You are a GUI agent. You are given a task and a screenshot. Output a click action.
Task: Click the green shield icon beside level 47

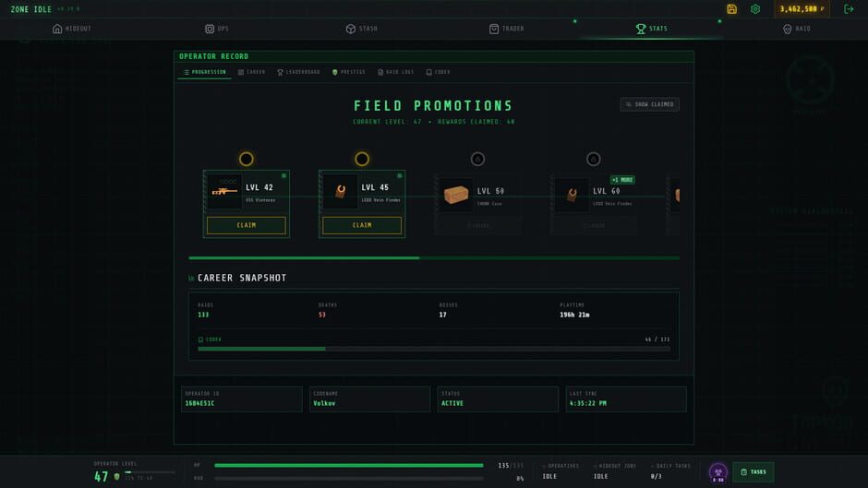tap(116, 476)
